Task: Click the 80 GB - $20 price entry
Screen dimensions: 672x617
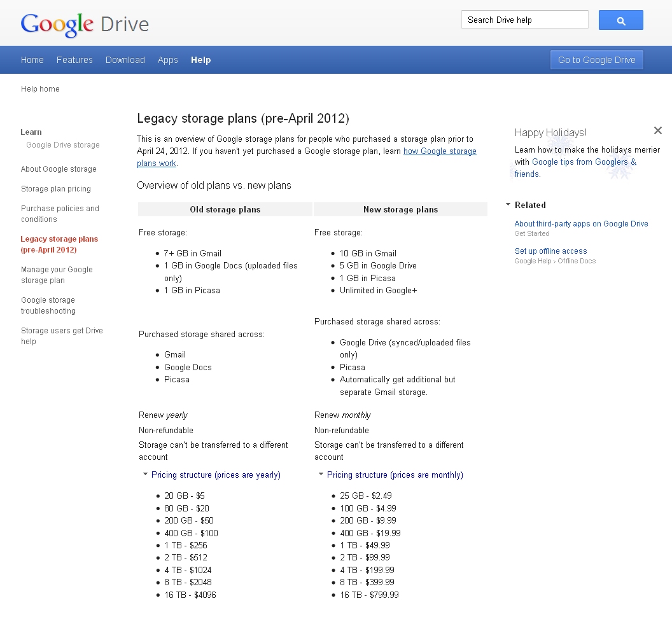Action: pos(187,508)
